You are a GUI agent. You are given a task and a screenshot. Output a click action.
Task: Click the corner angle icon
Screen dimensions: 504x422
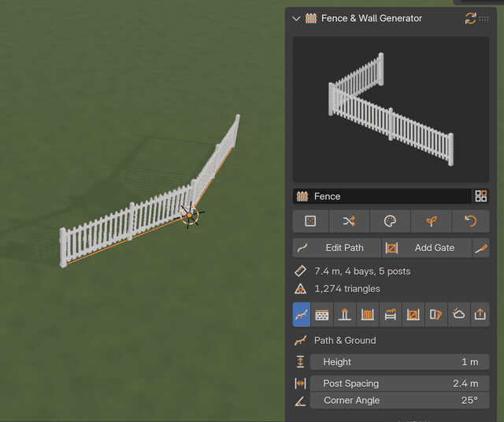[300, 401]
